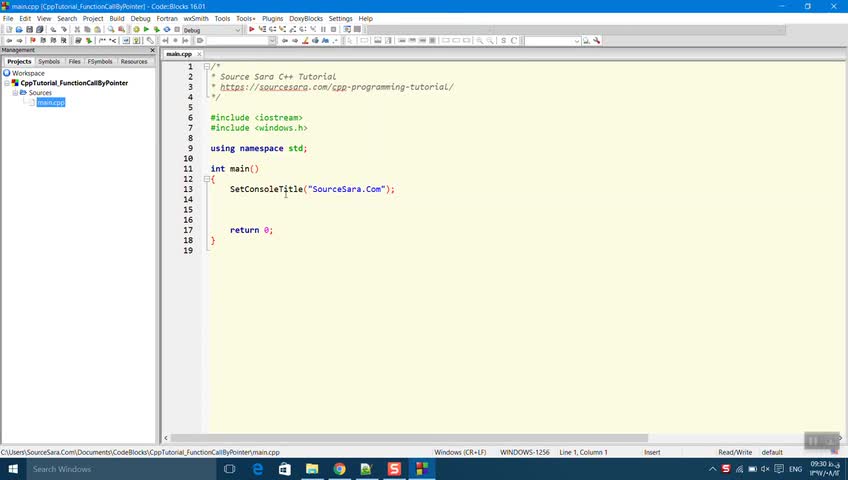Image resolution: width=848 pixels, height=480 pixels.
Task: Select main.cpp in the project tree
Action: 51,102
